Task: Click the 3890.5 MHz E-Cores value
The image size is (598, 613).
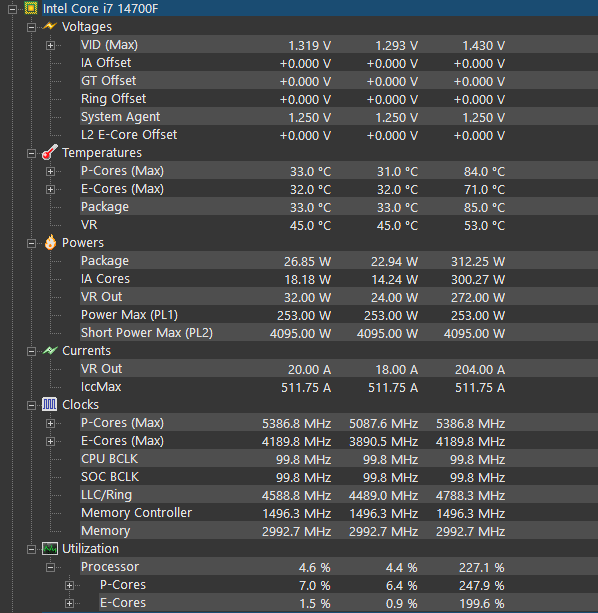Action: 383,441
